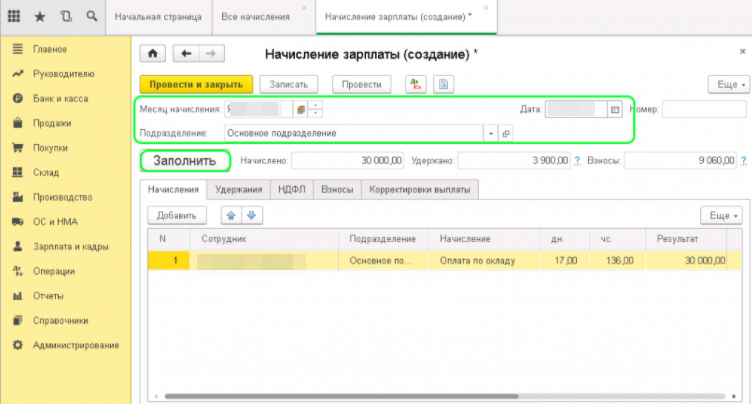Go to home page icon button
This screenshot has width=752, height=404.
tap(153, 53)
